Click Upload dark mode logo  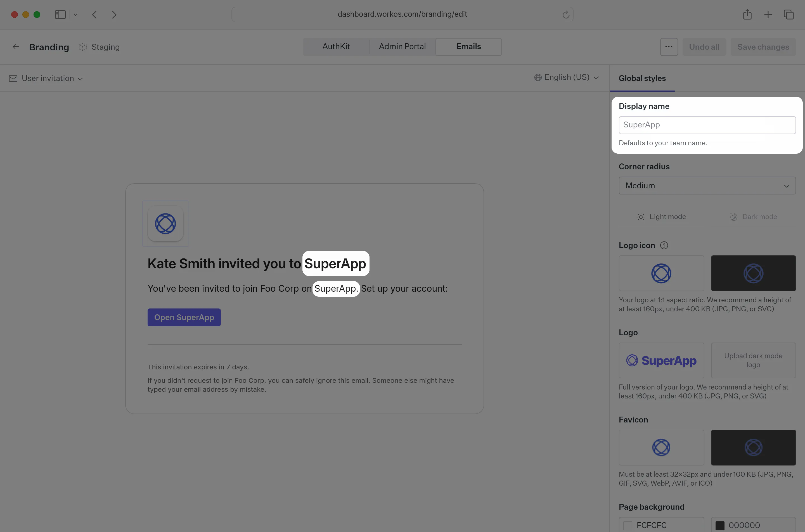coord(753,360)
